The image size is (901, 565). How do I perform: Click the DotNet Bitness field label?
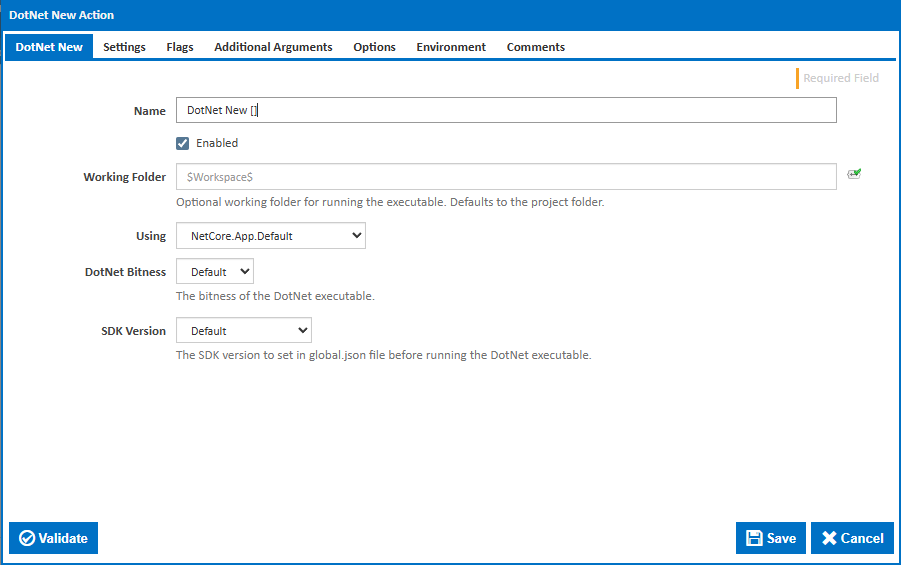click(125, 272)
